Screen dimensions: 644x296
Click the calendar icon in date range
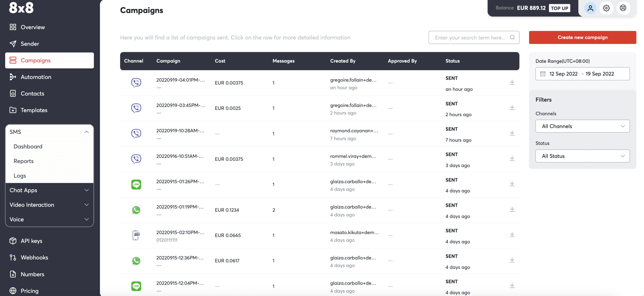point(543,74)
